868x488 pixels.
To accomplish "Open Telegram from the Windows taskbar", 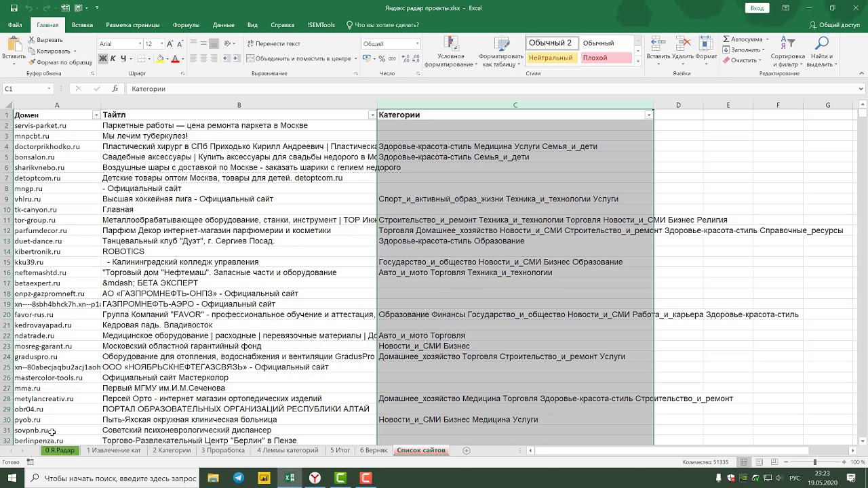I will pos(239,478).
